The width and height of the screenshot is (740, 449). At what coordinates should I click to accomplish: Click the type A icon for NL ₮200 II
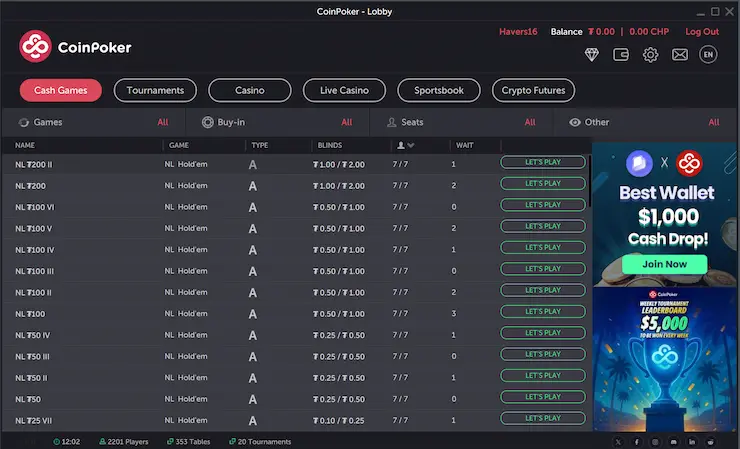pyautogui.click(x=253, y=165)
